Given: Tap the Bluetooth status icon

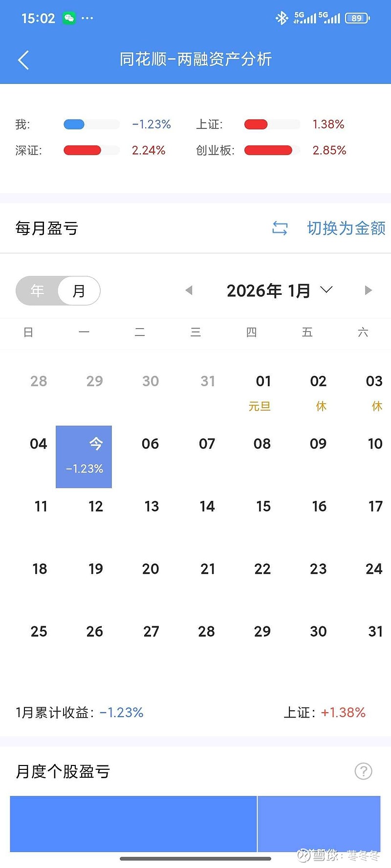Looking at the screenshot, I should coord(282,19).
